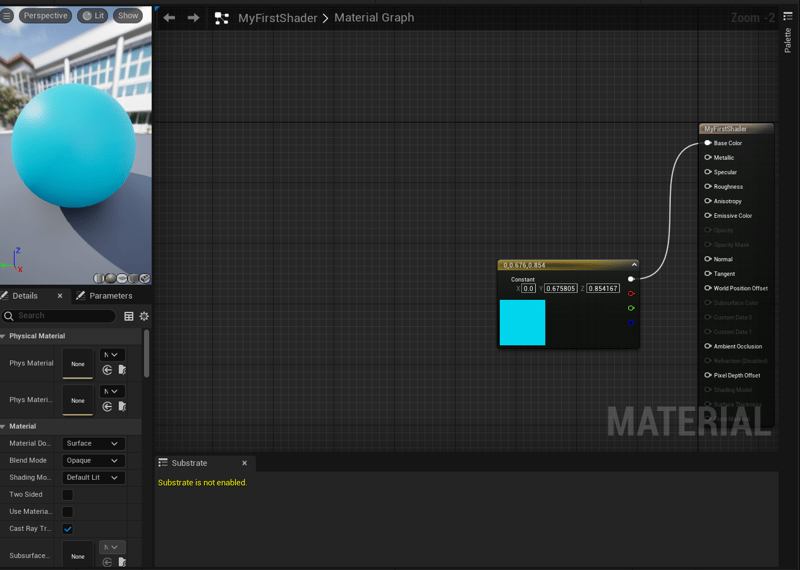Viewport: 800px width, 570px height.
Task: Click the Lit view mode button
Action: (94, 16)
